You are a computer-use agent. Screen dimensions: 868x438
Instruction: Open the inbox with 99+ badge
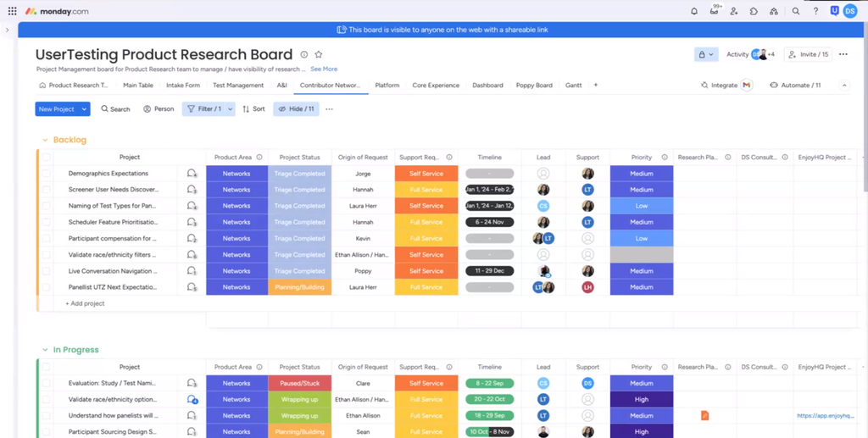click(714, 10)
